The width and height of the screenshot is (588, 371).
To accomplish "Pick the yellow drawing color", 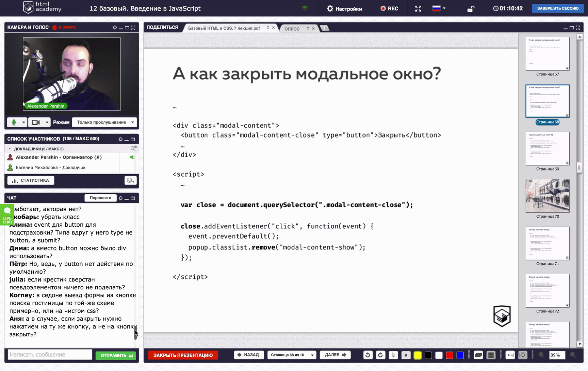I will pyautogui.click(x=418, y=355).
